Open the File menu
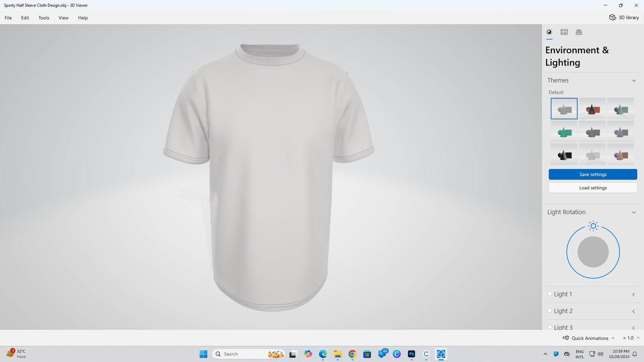This screenshot has height=362, width=644. coord(8,18)
